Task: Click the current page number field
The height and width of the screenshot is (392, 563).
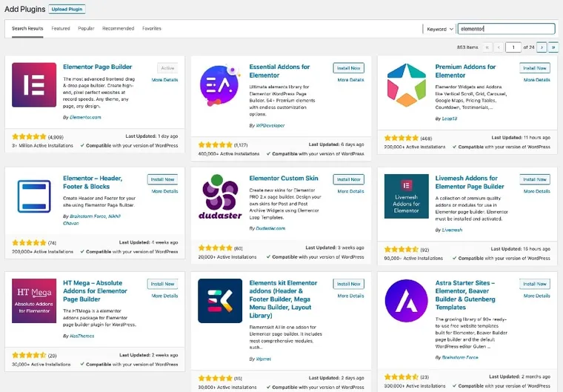Action: [x=513, y=47]
